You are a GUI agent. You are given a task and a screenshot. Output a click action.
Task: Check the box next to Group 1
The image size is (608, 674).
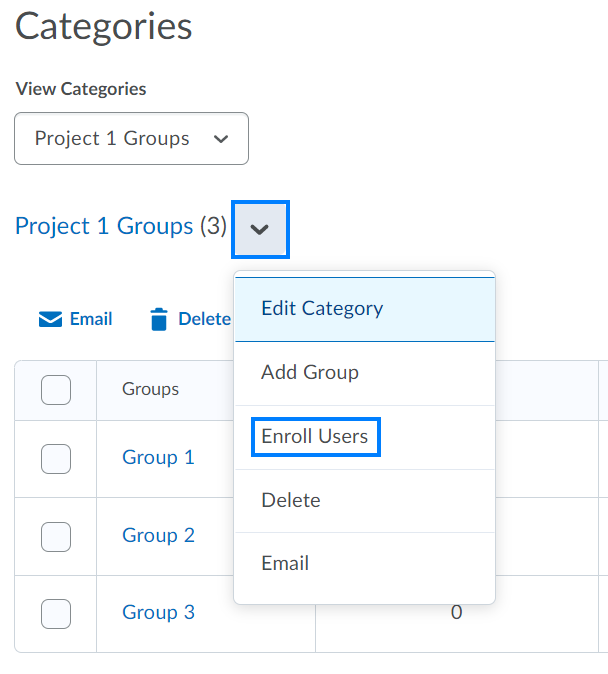pyautogui.click(x=56, y=458)
